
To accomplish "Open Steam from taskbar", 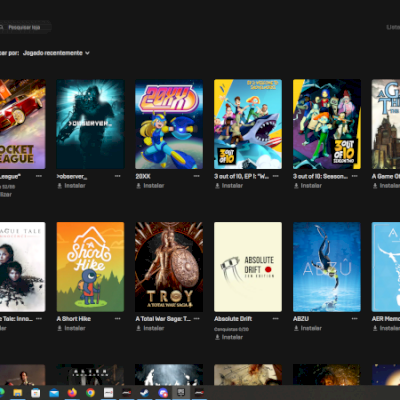I will point(144,393).
